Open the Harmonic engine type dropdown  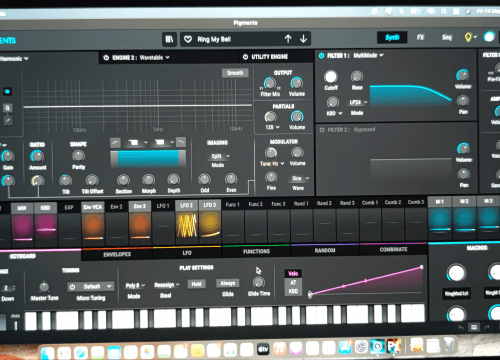tap(14, 59)
